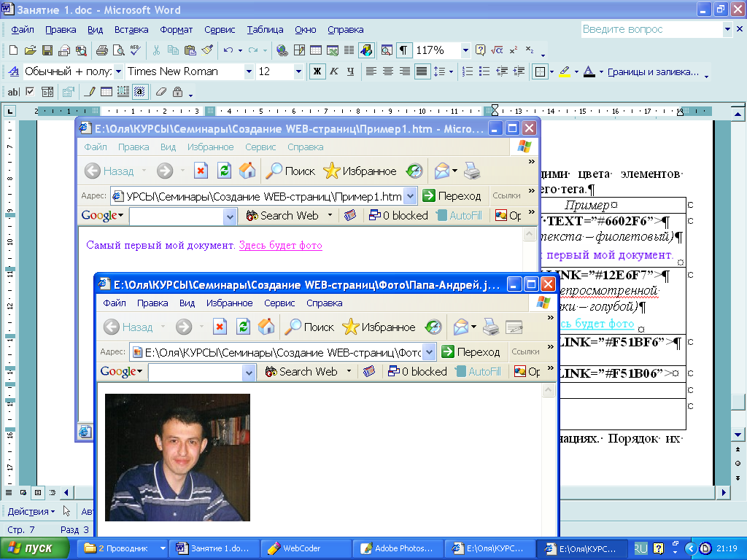
Task: Click Переход button in Папа-Андрей window
Action: coord(471,352)
